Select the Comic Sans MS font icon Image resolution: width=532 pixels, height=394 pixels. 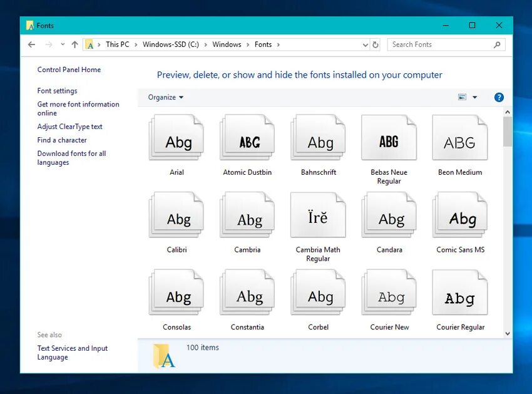coord(460,215)
